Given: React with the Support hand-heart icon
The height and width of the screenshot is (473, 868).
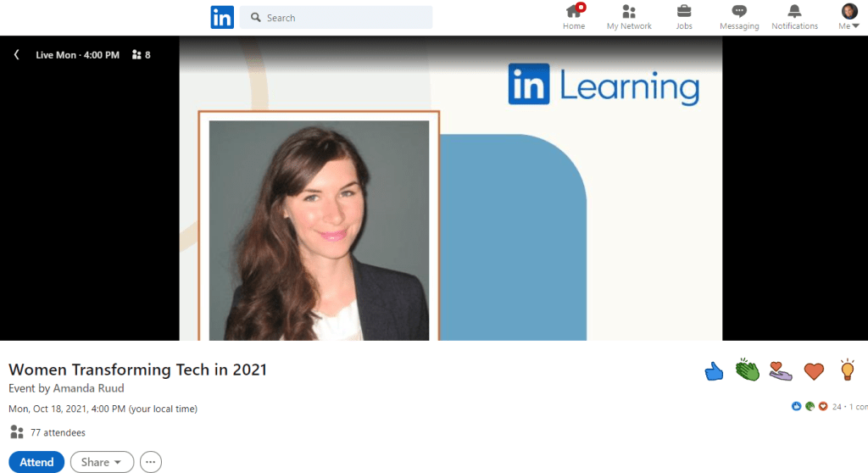Looking at the screenshot, I should click(780, 370).
